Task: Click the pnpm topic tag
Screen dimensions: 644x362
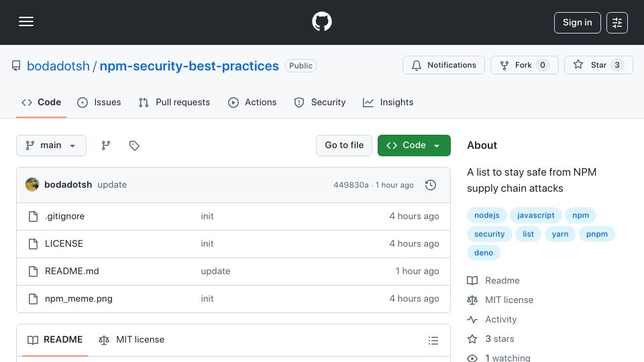Action: pos(597,234)
